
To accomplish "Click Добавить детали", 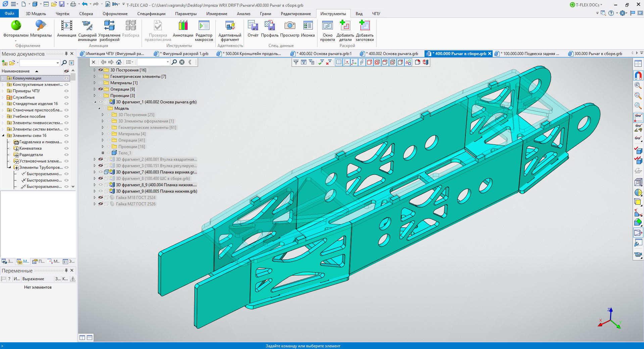I will (x=345, y=31).
